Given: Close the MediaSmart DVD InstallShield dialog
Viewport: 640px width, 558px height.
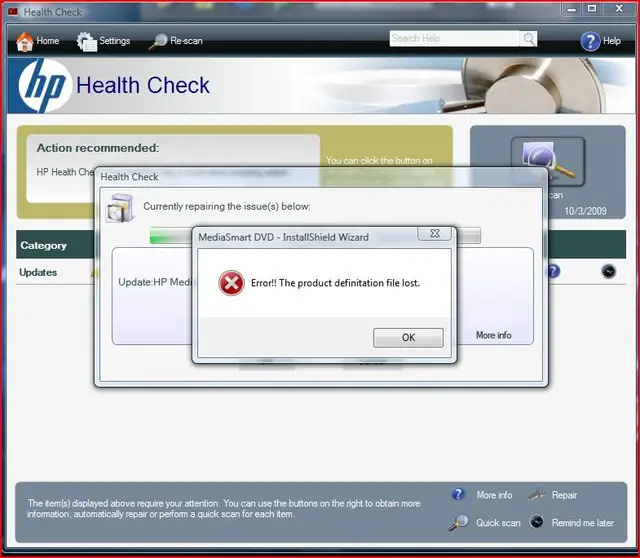Looking at the screenshot, I should pyautogui.click(x=436, y=236).
